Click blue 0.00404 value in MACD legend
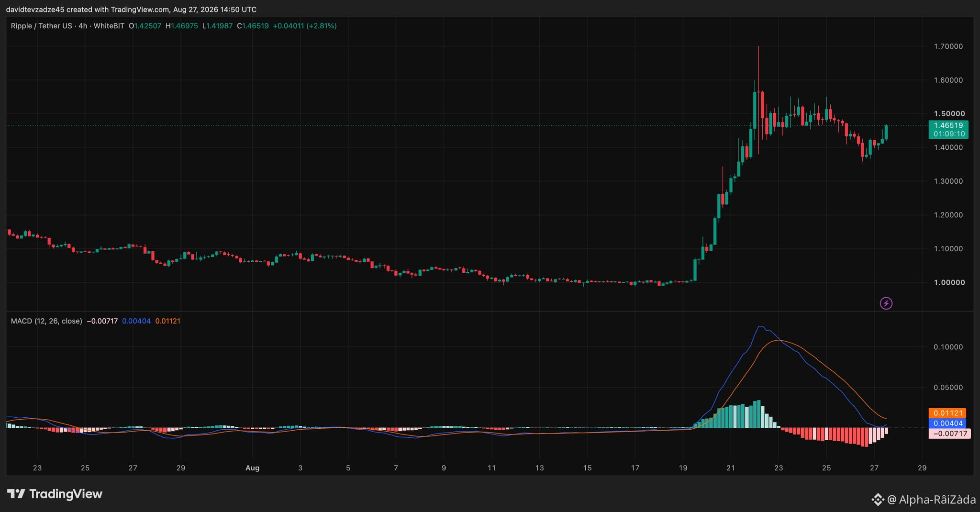Image resolution: width=980 pixels, height=512 pixels. click(x=136, y=321)
